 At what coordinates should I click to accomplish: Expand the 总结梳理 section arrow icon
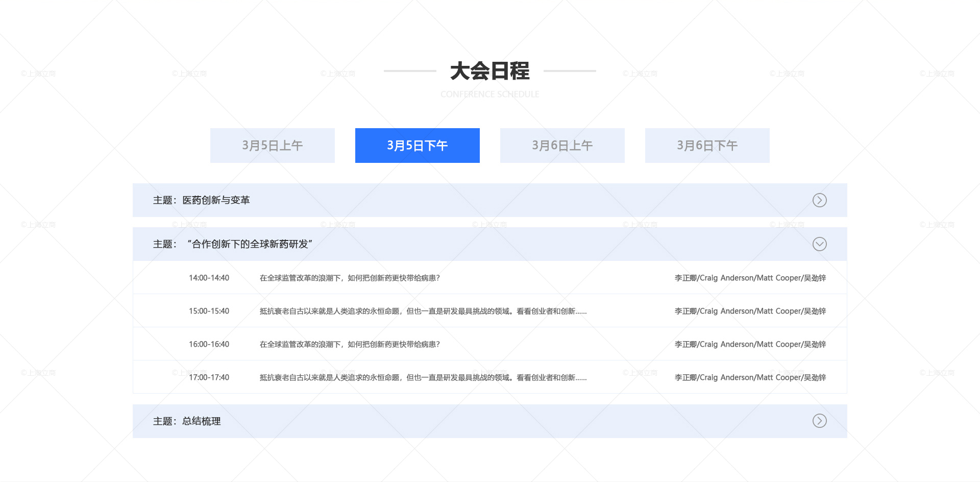tap(819, 421)
